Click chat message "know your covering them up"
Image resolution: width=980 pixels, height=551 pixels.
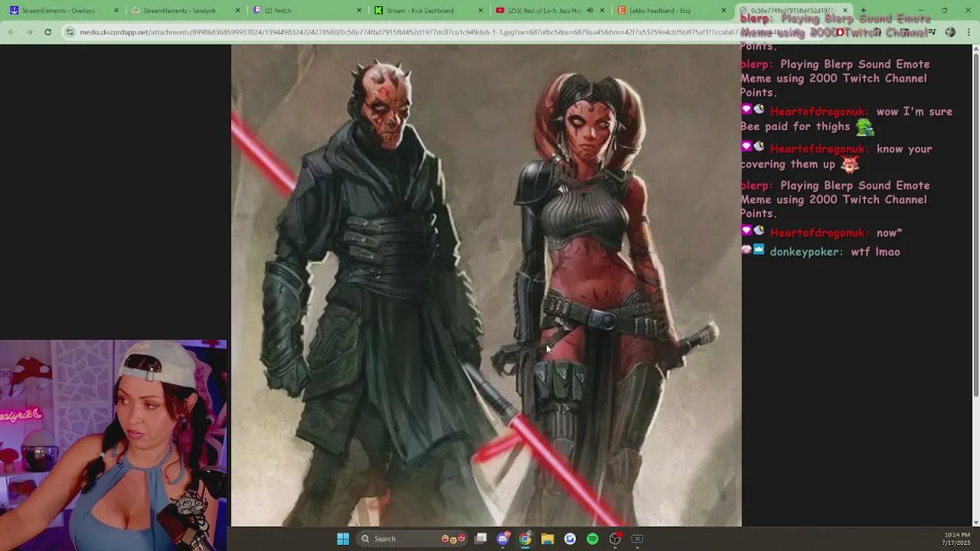(836, 157)
